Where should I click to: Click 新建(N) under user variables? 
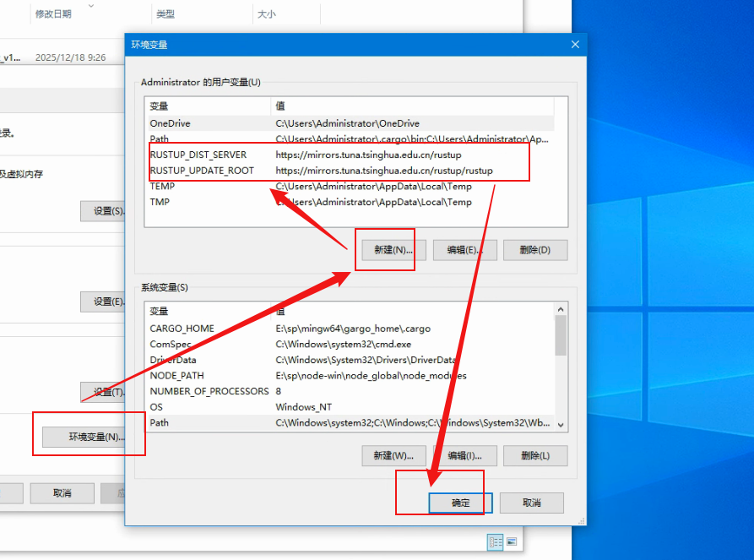coord(393,250)
